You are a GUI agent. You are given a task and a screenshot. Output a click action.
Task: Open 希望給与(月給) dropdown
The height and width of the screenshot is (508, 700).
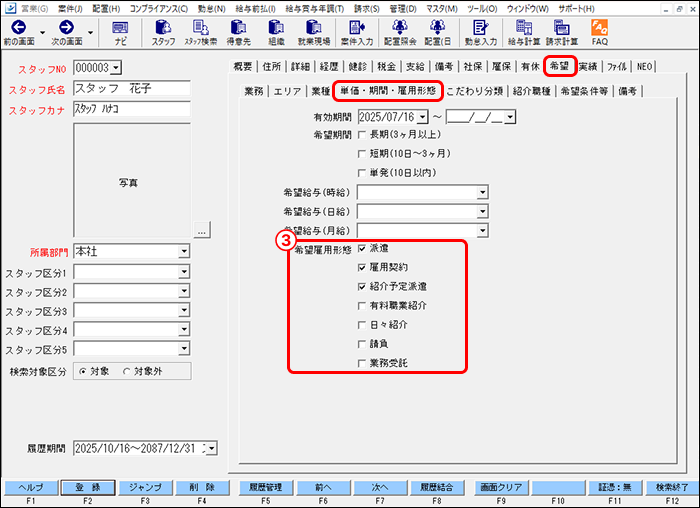pyautogui.click(x=482, y=231)
